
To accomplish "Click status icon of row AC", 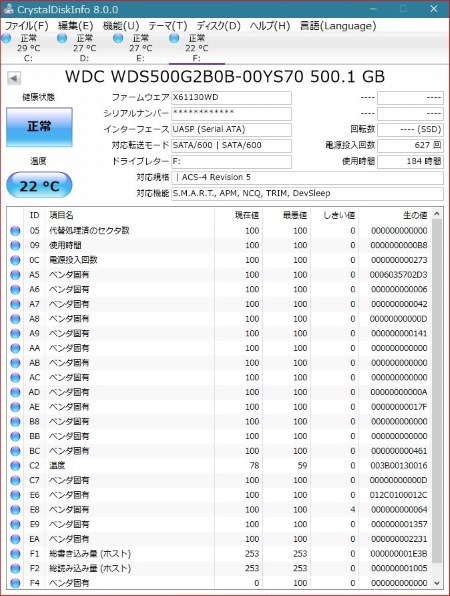I will 15,377.
